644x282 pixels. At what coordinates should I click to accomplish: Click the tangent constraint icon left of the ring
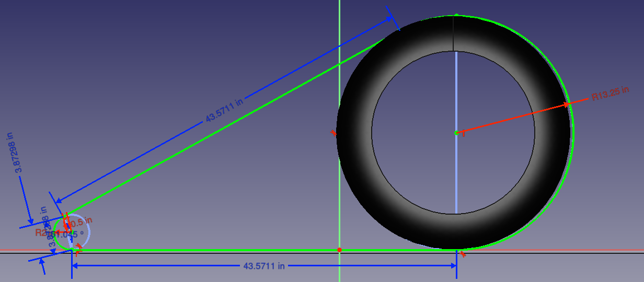point(333,133)
